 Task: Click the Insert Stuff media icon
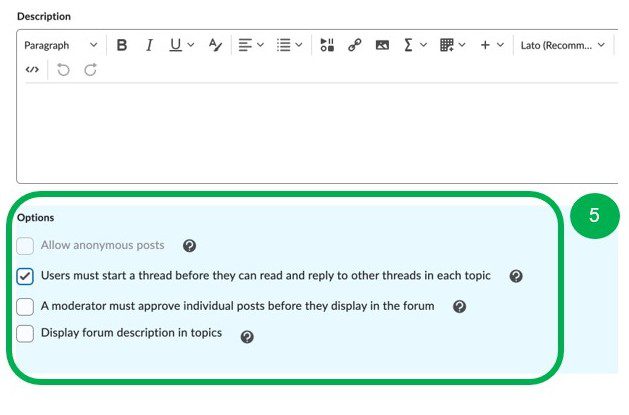[x=327, y=45]
